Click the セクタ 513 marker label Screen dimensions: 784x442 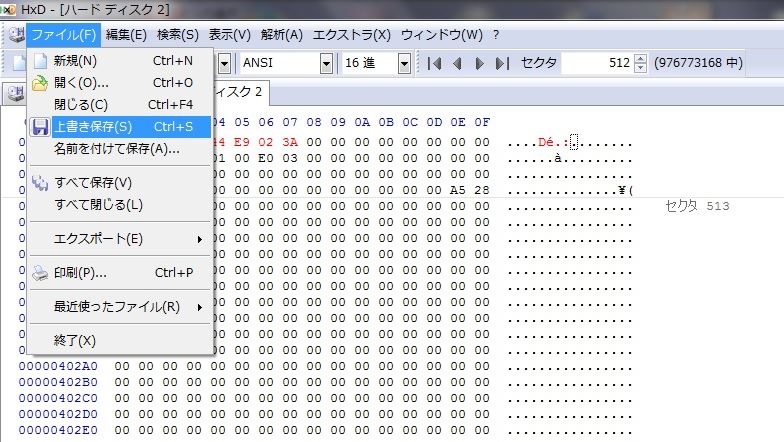tap(697, 206)
